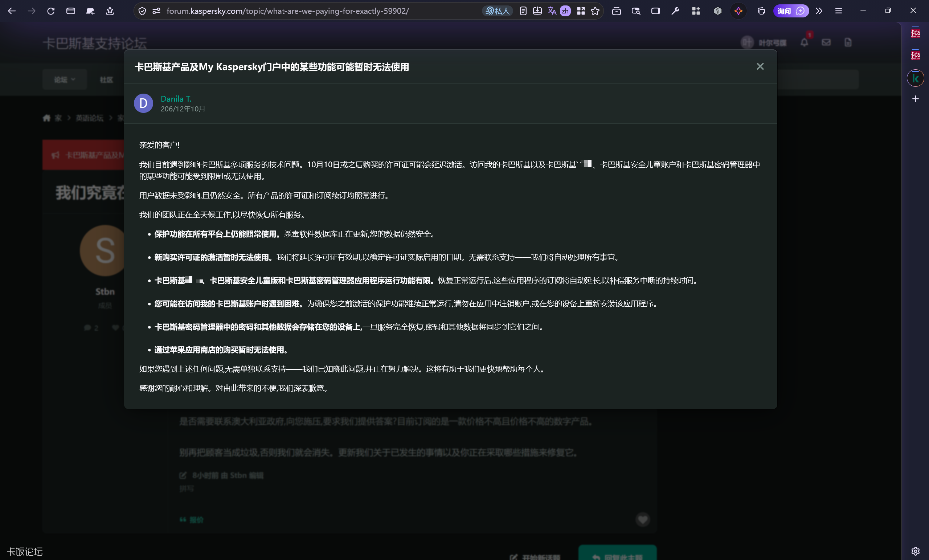
Task: Toggle reader view for this page
Action: pyautogui.click(x=523, y=11)
